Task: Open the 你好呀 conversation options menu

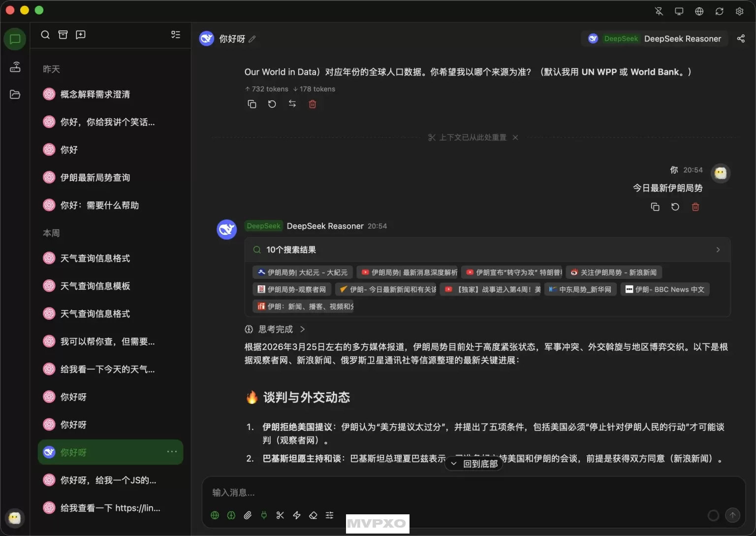Action: pyautogui.click(x=171, y=452)
